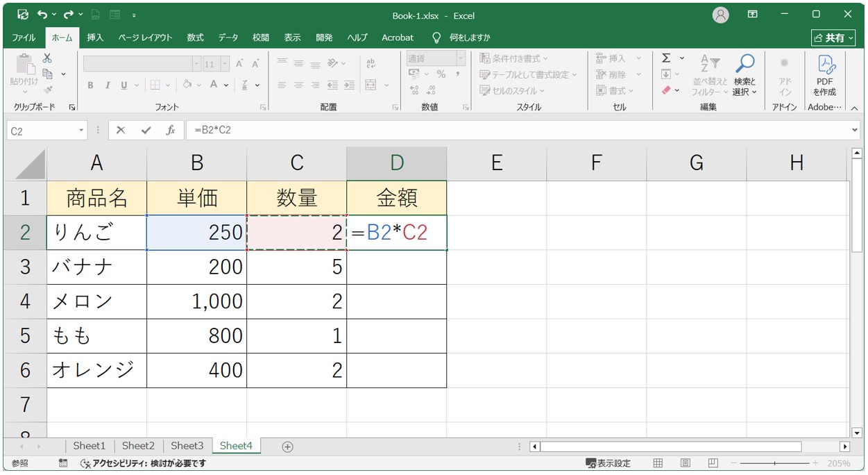Click the Fill down arrow icon
Image resolution: width=868 pixels, height=475 pixels.
tap(666, 74)
